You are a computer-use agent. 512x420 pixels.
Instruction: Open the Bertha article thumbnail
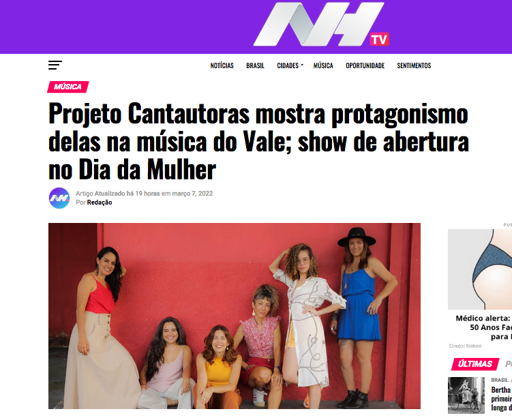466,395
